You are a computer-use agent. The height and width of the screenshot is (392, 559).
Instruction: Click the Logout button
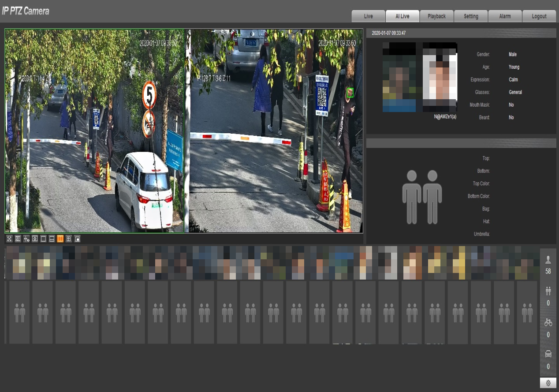539,16
